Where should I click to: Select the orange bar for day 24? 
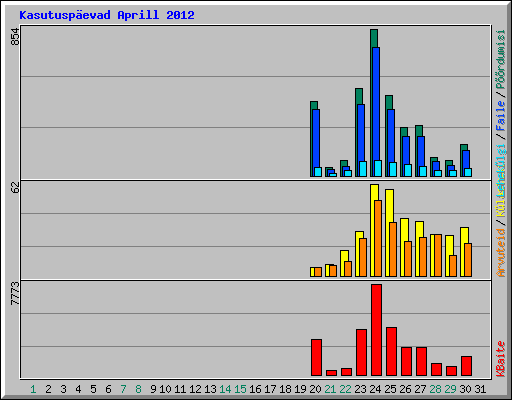pyautogui.click(x=378, y=238)
